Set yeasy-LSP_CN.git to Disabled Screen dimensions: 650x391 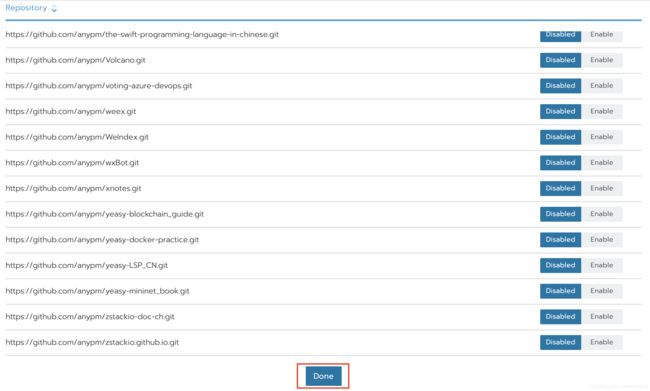coord(560,266)
